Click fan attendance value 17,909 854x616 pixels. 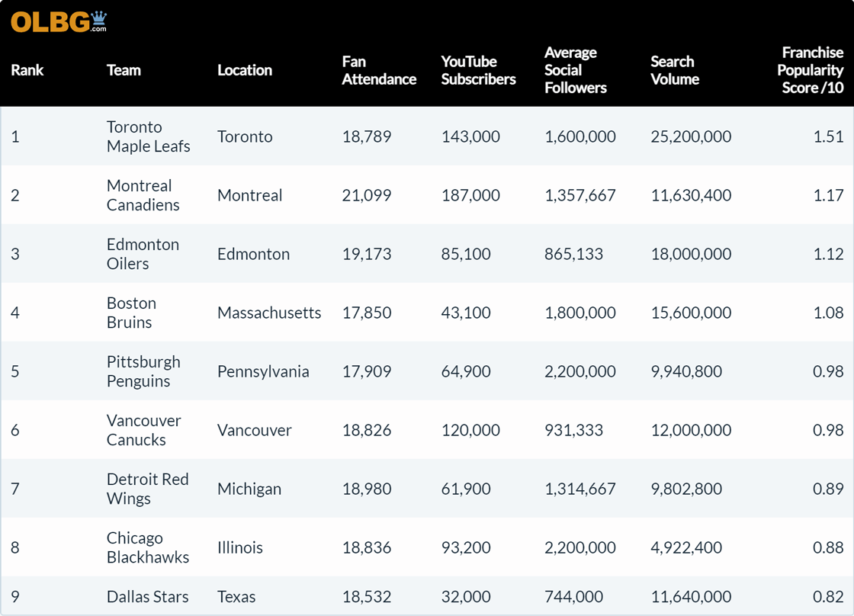(367, 371)
